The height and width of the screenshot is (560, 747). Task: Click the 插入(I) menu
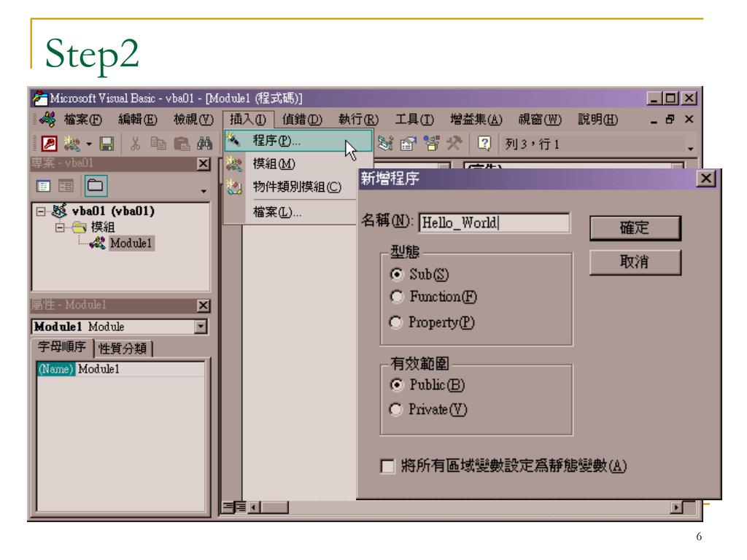coord(248,119)
